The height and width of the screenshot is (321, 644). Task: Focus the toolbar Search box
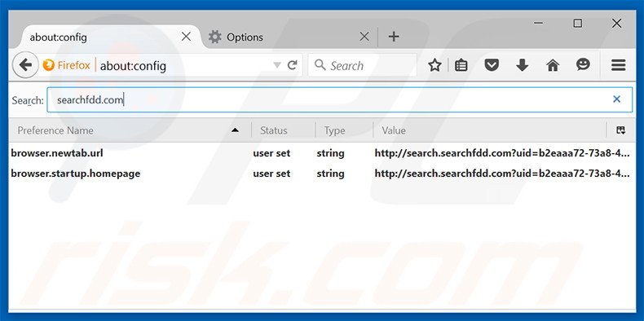362,65
